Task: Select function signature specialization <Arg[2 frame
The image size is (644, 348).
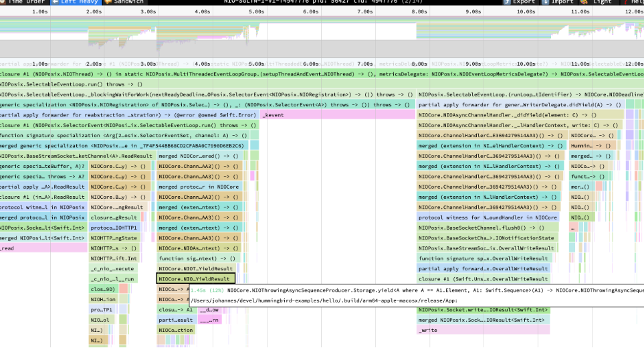Action: 125,136
